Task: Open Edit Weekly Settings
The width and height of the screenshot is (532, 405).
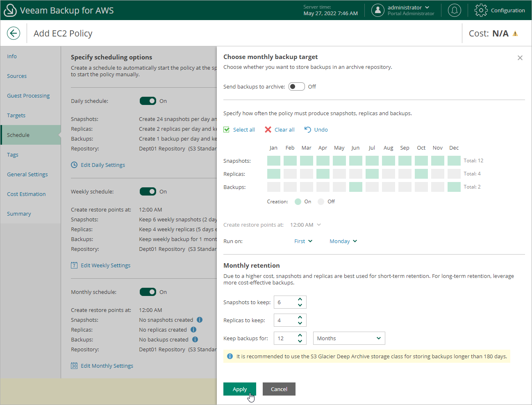Action: (105, 265)
